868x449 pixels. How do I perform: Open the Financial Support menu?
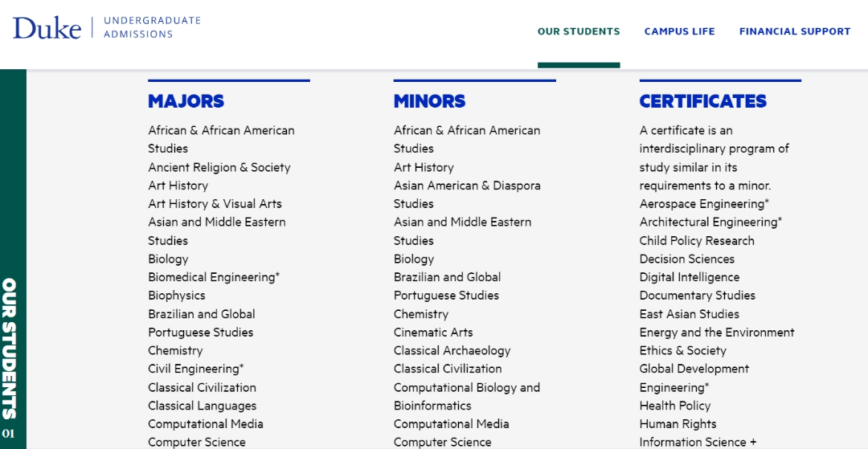[794, 31]
